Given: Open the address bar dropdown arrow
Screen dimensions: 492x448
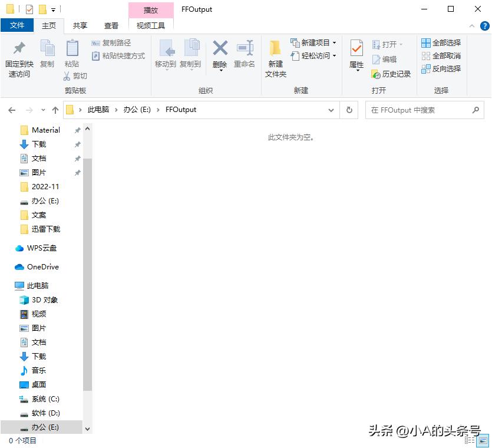Looking at the screenshot, I should click(x=331, y=110).
